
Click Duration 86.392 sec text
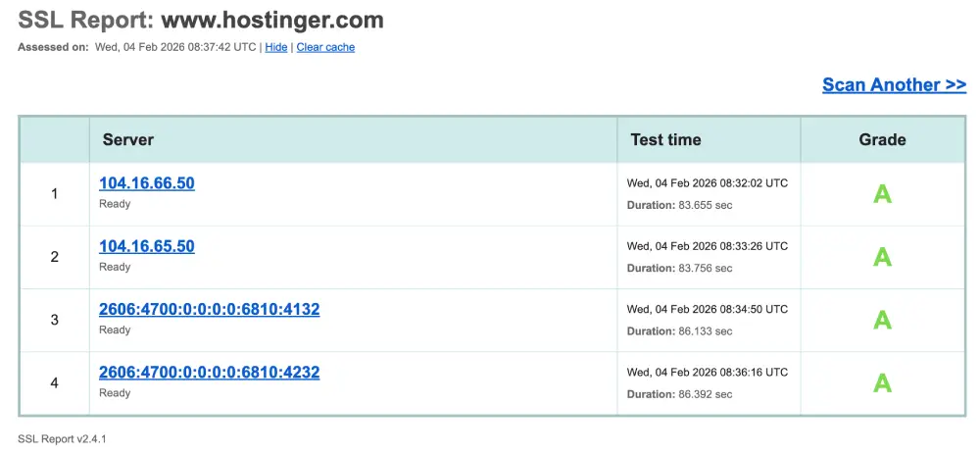[x=679, y=394]
